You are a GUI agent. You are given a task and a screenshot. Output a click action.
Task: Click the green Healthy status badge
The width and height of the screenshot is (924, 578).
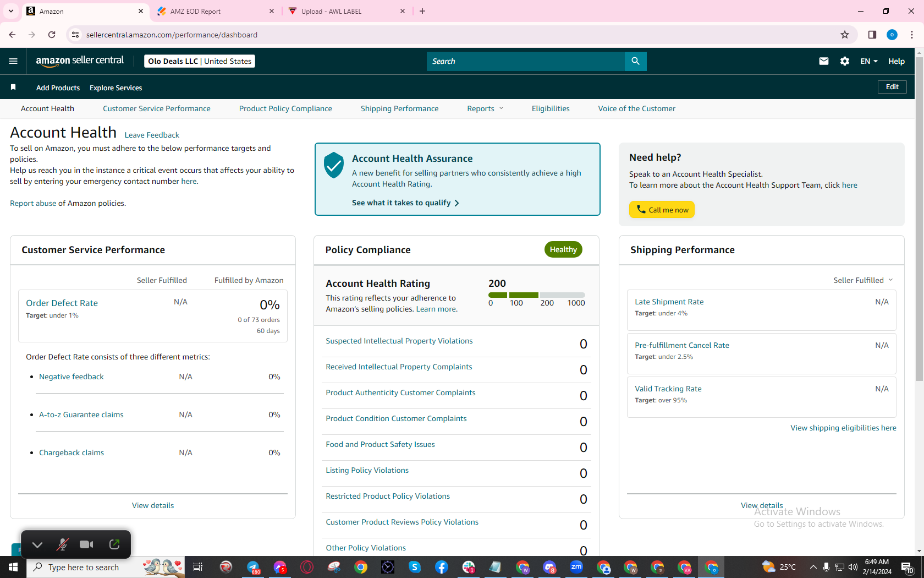click(563, 249)
